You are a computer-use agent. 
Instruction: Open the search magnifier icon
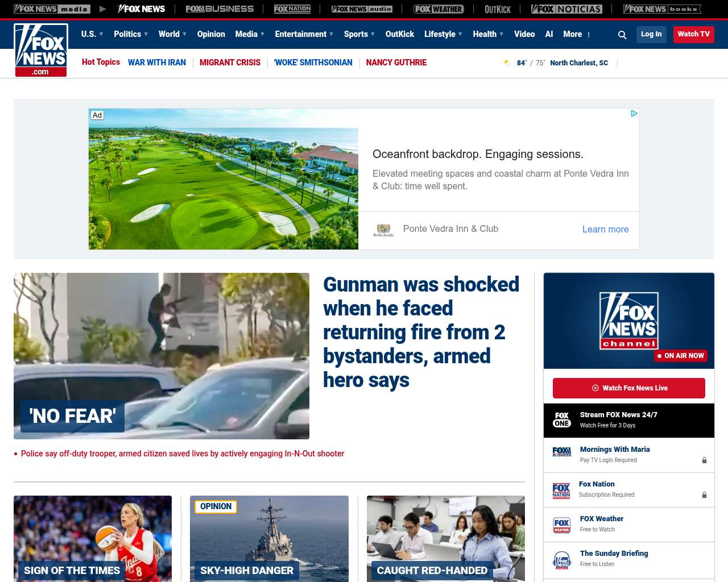tap(622, 35)
